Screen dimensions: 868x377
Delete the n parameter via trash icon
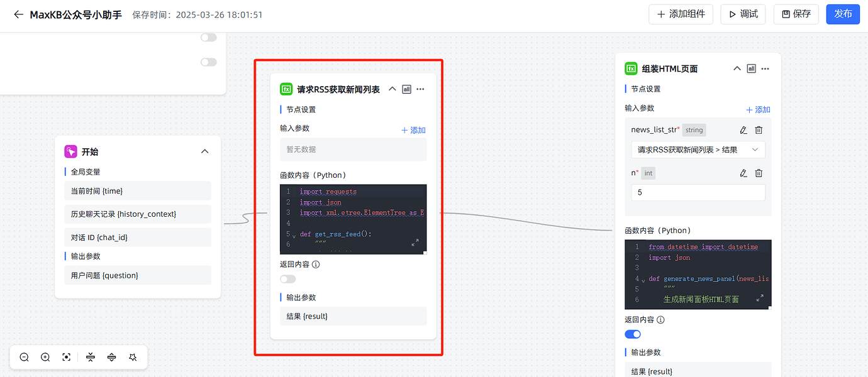[759, 173]
